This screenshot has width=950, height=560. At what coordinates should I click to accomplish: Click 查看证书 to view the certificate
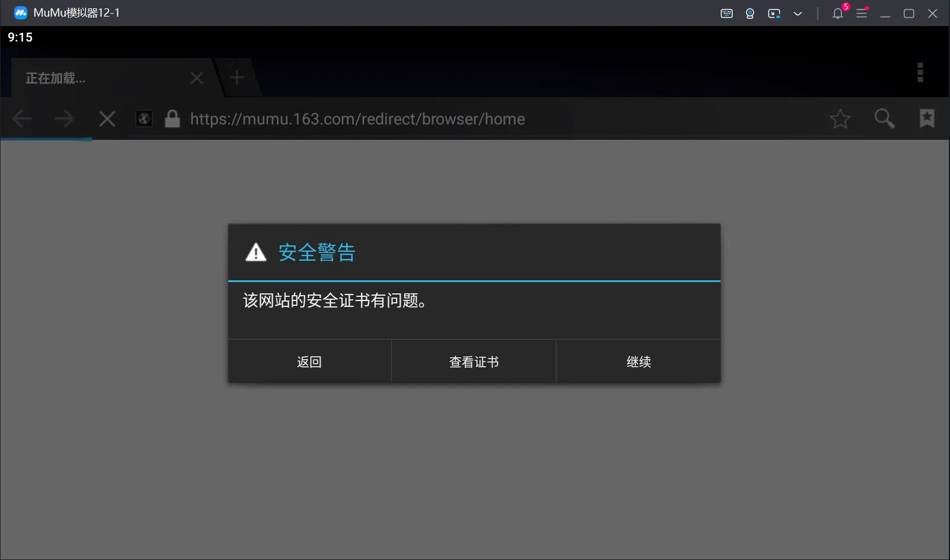(474, 361)
